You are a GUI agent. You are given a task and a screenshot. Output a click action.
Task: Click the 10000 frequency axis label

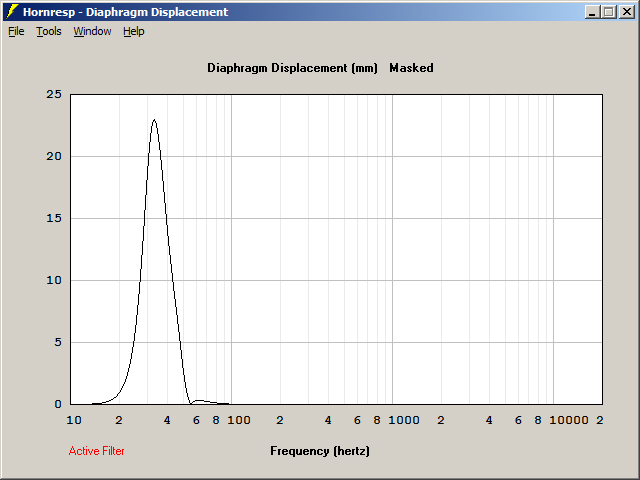pos(569,420)
